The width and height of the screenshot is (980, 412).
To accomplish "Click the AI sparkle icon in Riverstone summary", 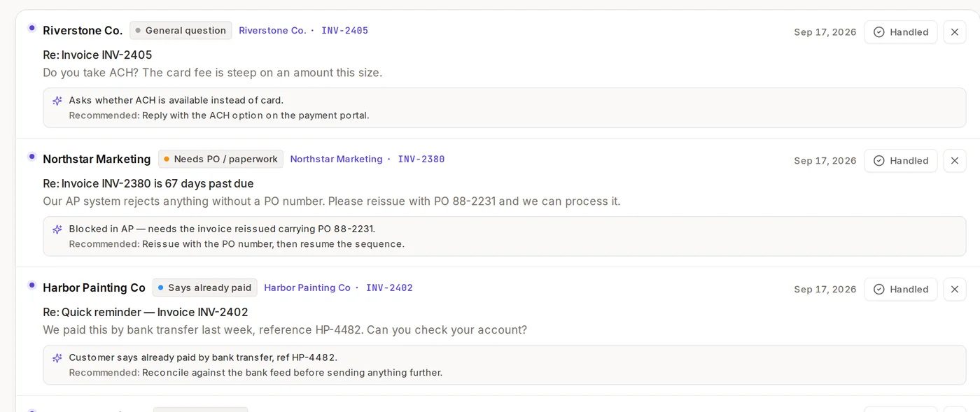I will click(x=57, y=101).
